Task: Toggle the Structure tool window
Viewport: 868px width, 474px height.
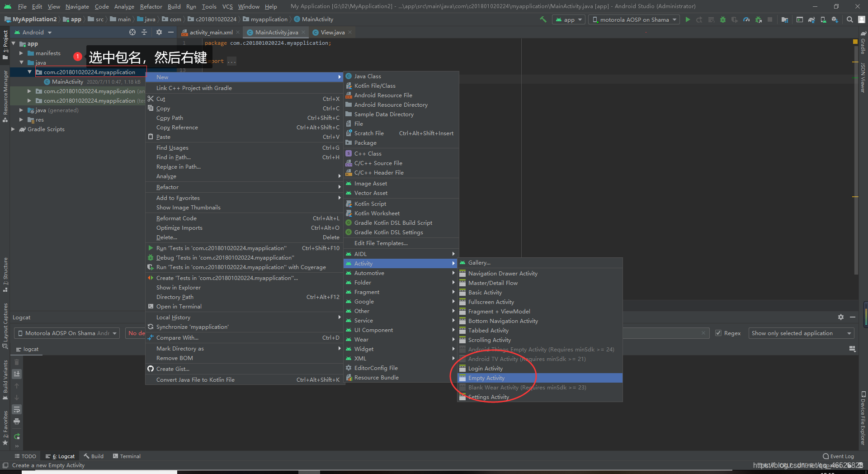Action: (x=5, y=274)
